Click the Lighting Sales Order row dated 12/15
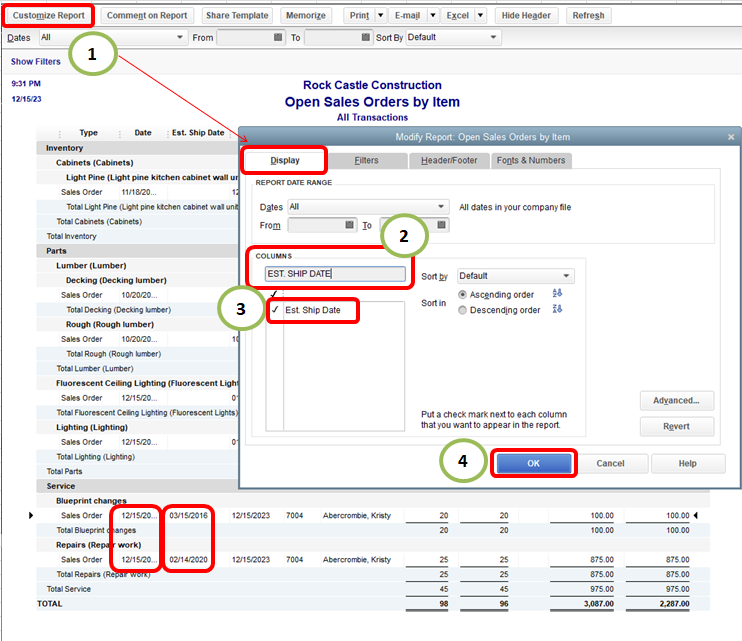The width and height of the screenshot is (742, 641). (x=138, y=442)
